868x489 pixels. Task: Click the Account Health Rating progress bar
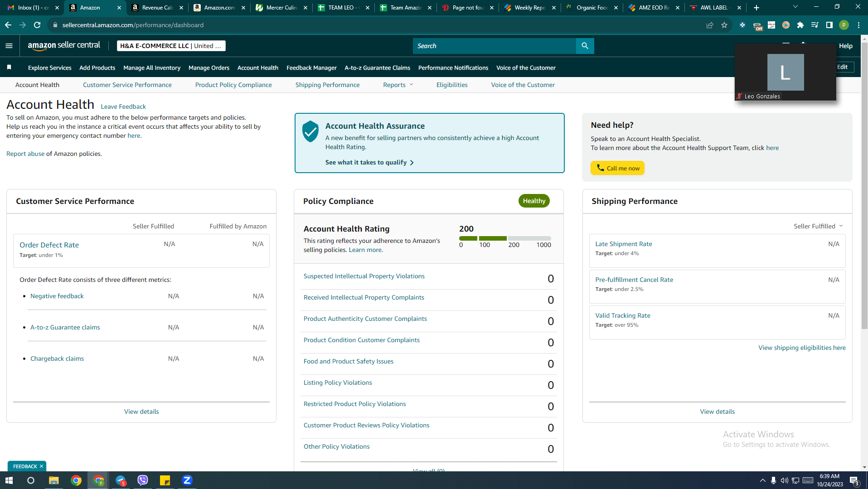point(505,238)
